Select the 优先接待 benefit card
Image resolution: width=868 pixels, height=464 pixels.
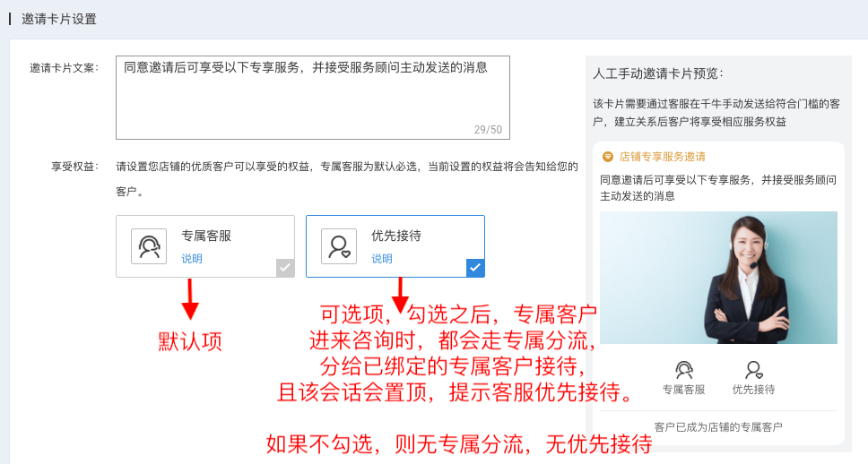[395, 246]
